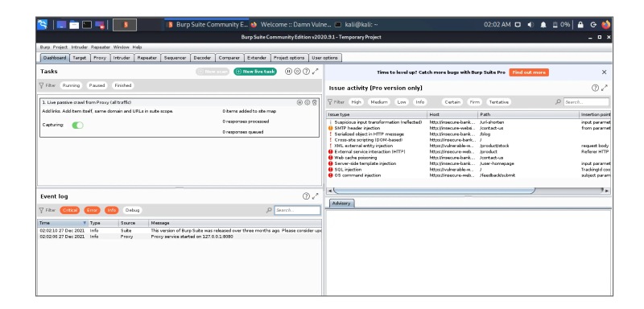Pause the Live passive crawl task
644x309 pixels.
pyautogui.click(x=299, y=102)
